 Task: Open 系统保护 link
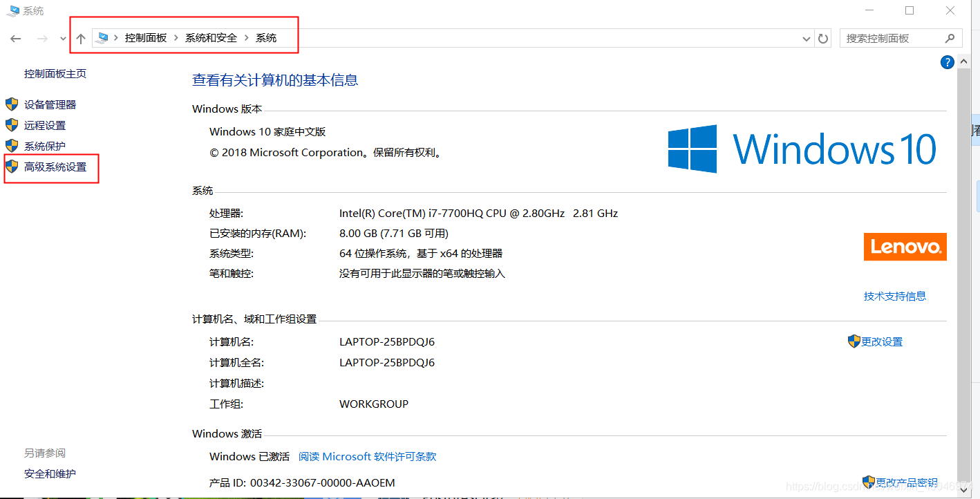(x=45, y=147)
